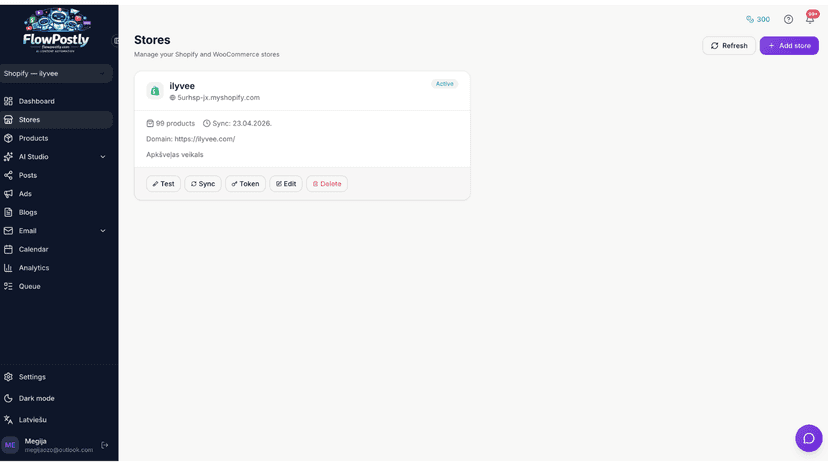Click the Add store button
The height and width of the screenshot is (466, 828).
click(789, 45)
